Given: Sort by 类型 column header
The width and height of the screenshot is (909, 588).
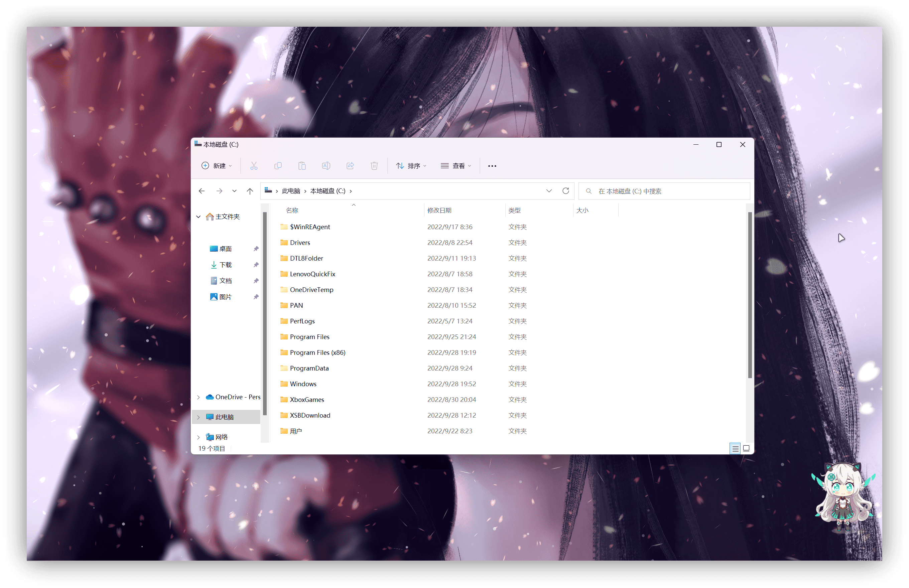Looking at the screenshot, I should pos(514,210).
